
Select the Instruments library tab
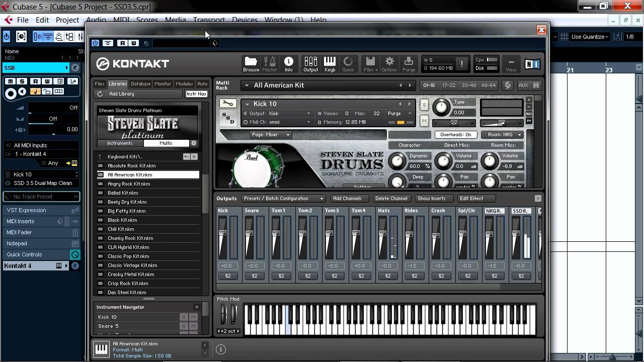(120, 143)
